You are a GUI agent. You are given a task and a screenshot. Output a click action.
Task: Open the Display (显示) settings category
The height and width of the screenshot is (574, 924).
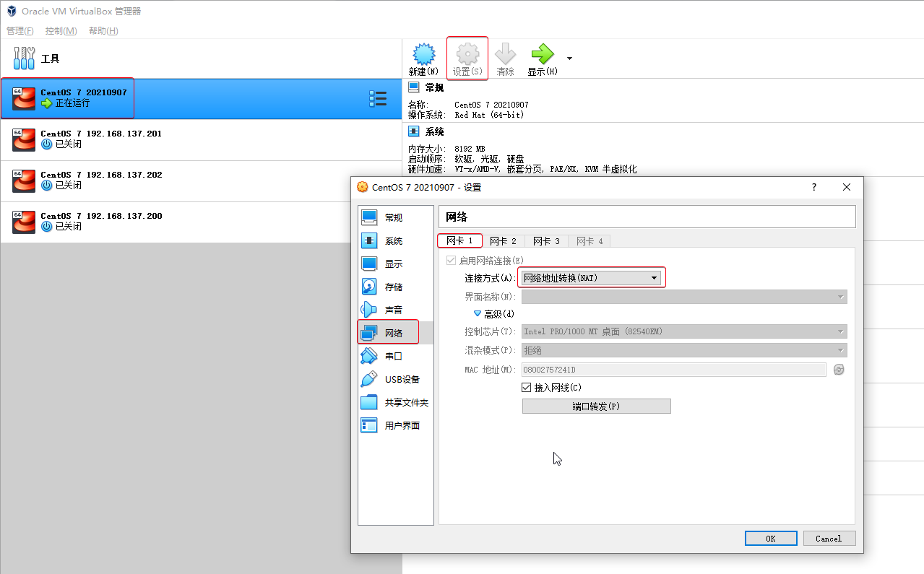(395, 264)
